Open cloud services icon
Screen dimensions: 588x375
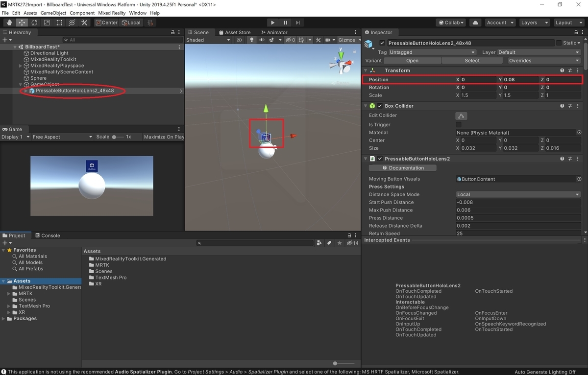point(474,23)
